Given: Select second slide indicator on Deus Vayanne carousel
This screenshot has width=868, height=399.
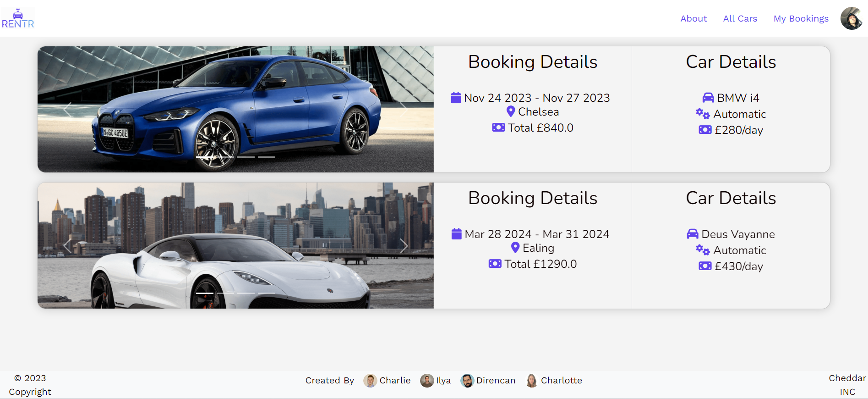Looking at the screenshot, I should (x=225, y=293).
